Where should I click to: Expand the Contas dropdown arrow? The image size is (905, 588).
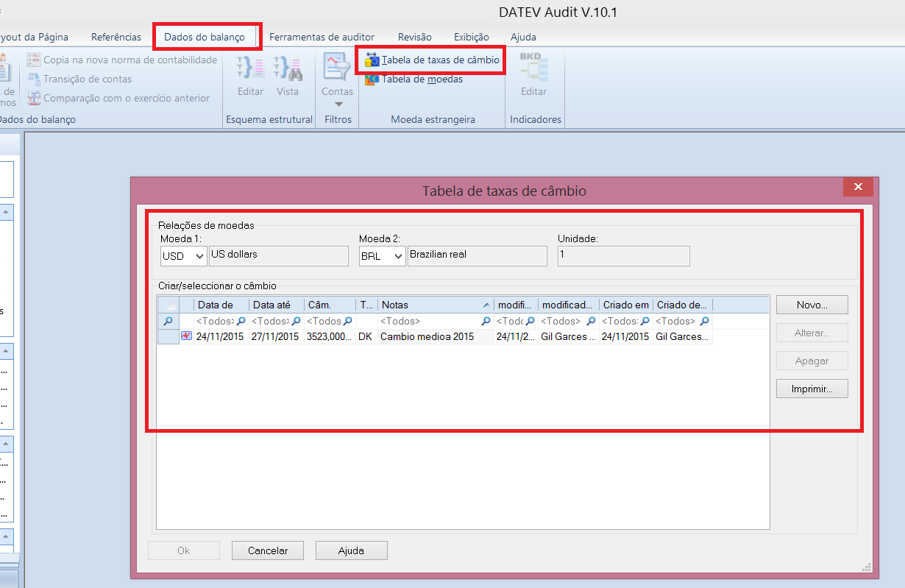coord(338,104)
